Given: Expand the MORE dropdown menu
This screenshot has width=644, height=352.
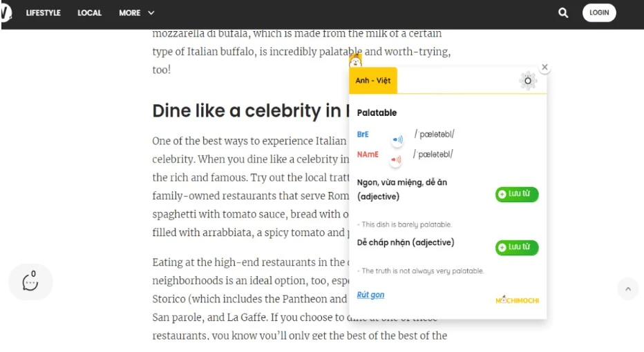Looking at the screenshot, I should click(x=137, y=12).
